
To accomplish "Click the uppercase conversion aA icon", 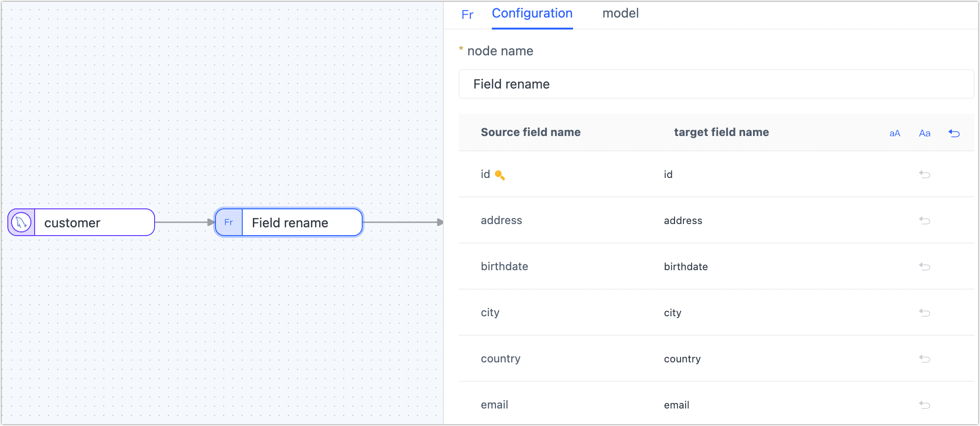I will pos(895,133).
